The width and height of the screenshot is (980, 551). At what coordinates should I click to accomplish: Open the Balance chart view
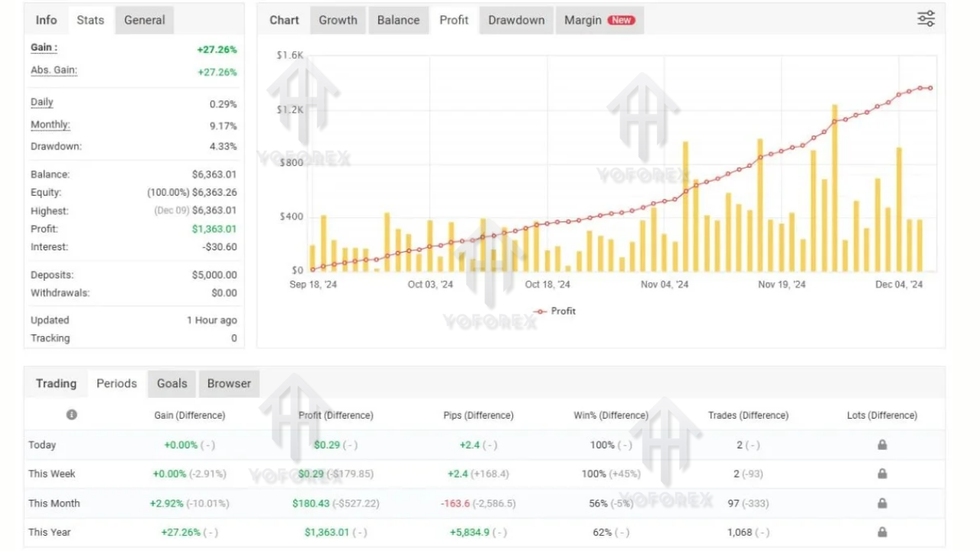click(398, 20)
